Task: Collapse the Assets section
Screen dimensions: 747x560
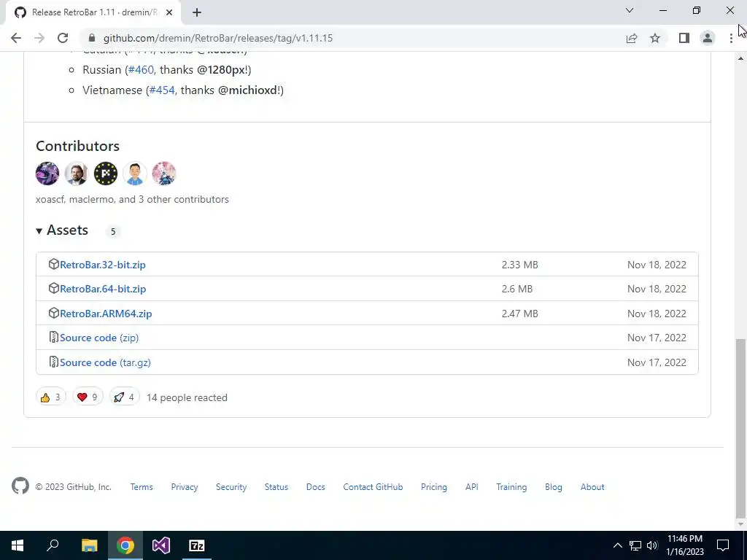Action: [62, 230]
